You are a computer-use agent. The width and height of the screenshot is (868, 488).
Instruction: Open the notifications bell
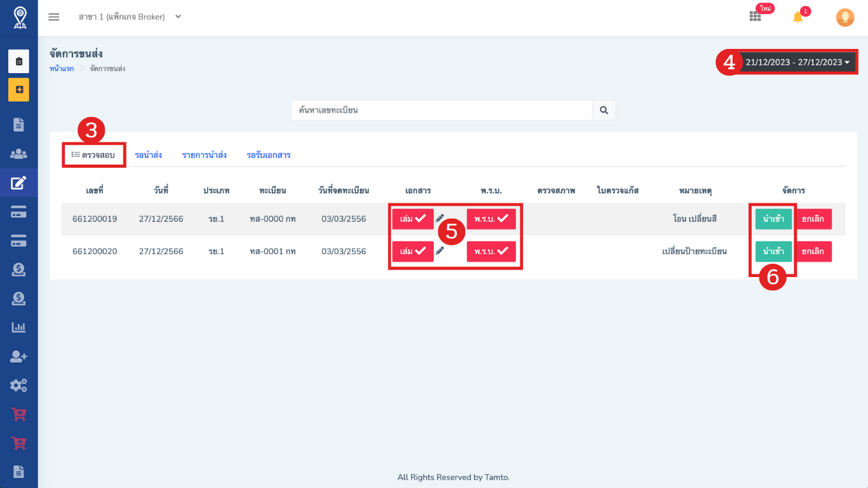coord(798,17)
